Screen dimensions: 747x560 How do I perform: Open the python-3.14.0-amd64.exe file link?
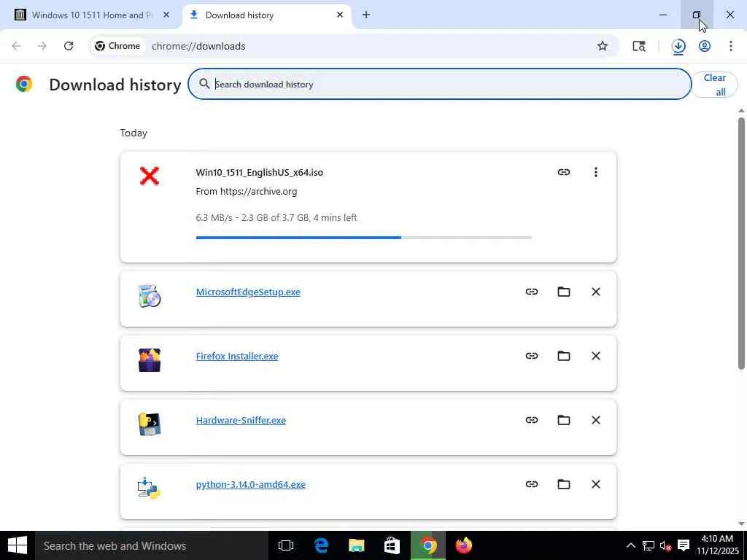(251, 484)
